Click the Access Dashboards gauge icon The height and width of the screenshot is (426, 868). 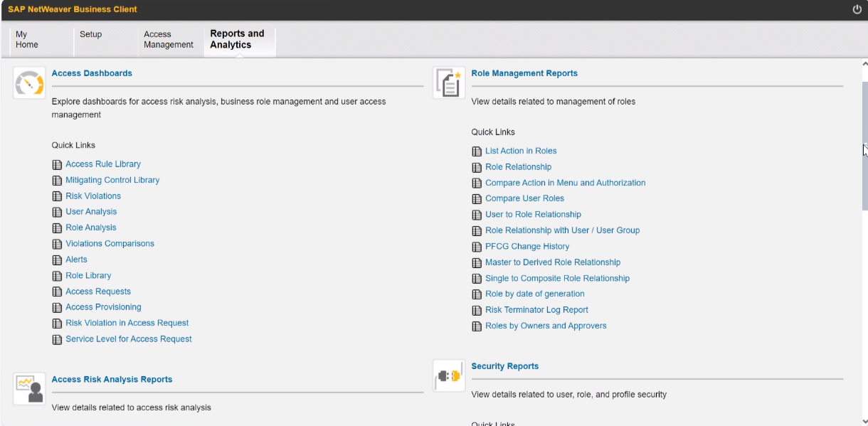(x=29, y=83)
